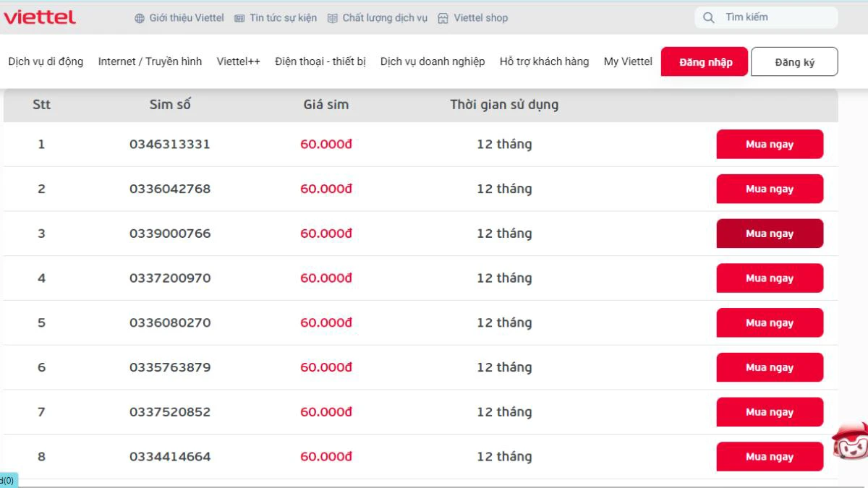
Task: Open Giới thiệu Viettel link
Action: 187,18
